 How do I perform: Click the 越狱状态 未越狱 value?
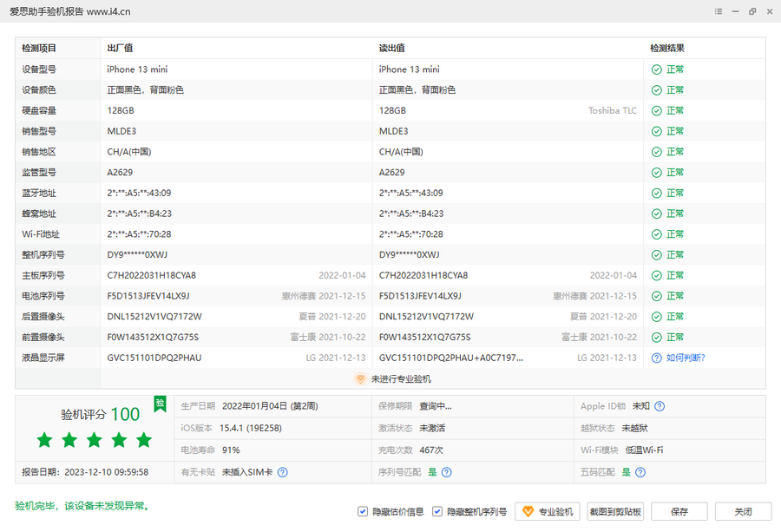(x=634, y=429)
